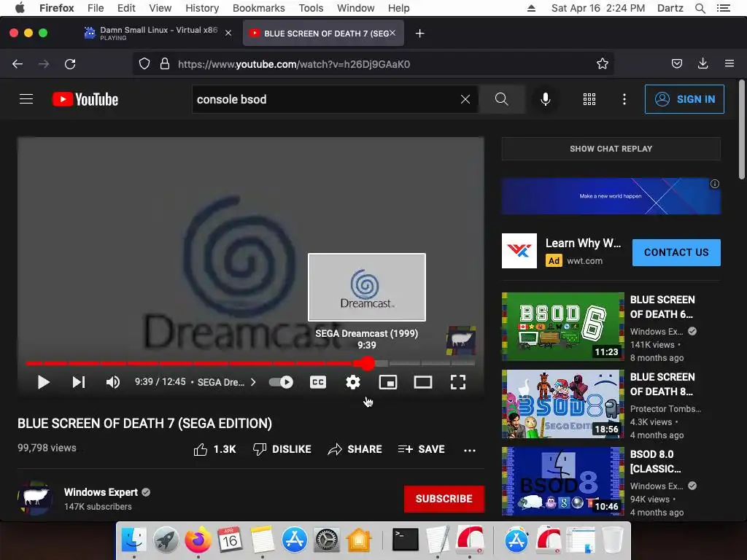Toggle the autoplay switch

click(281, 382)
